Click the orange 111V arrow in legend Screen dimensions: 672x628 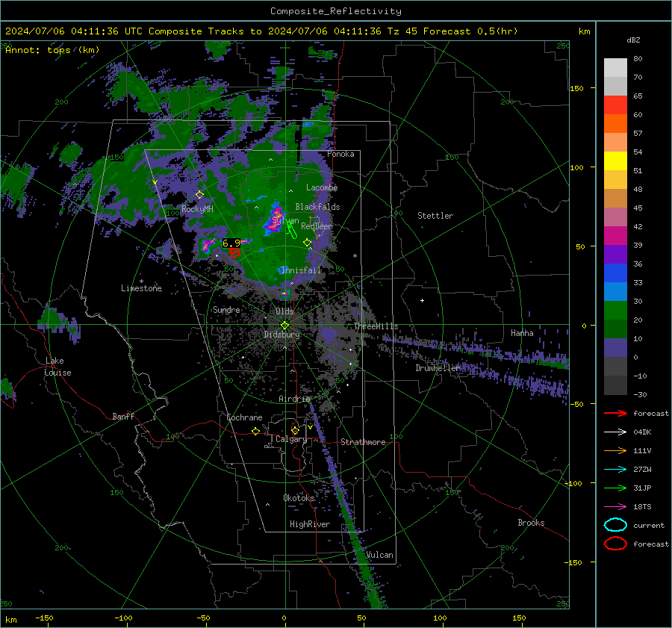tap(615, 450)
